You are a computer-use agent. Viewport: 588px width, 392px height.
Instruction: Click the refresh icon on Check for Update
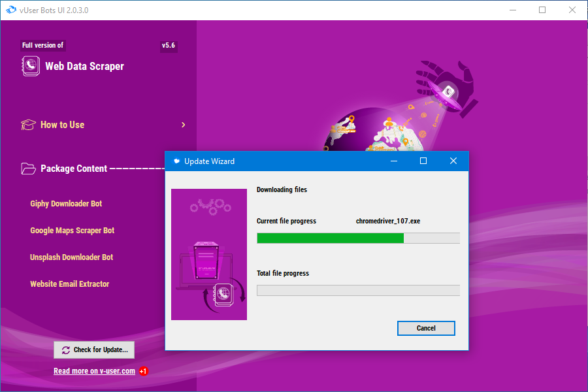click(66, 350)
